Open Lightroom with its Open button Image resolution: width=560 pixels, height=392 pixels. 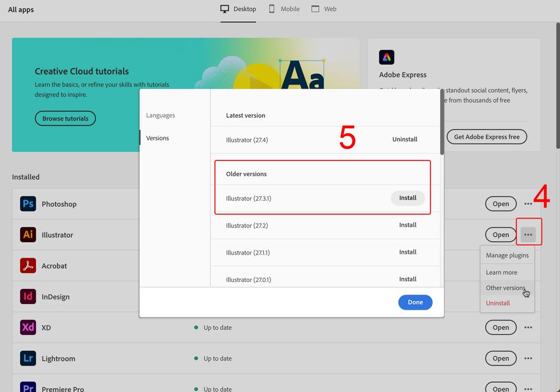coord(501,358)
